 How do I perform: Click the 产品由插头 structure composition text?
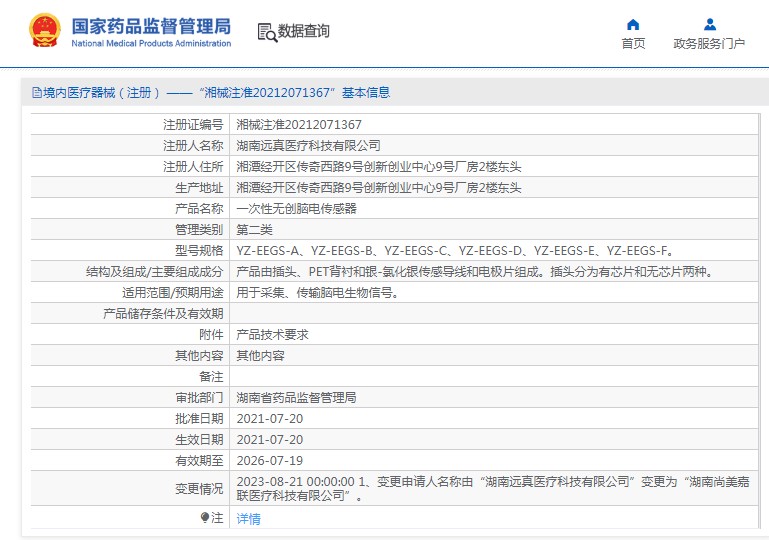coord(476,272)
